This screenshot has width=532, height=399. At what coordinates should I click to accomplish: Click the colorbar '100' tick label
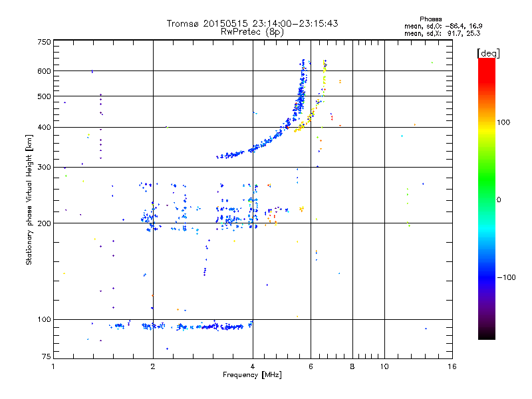[503, 122]
